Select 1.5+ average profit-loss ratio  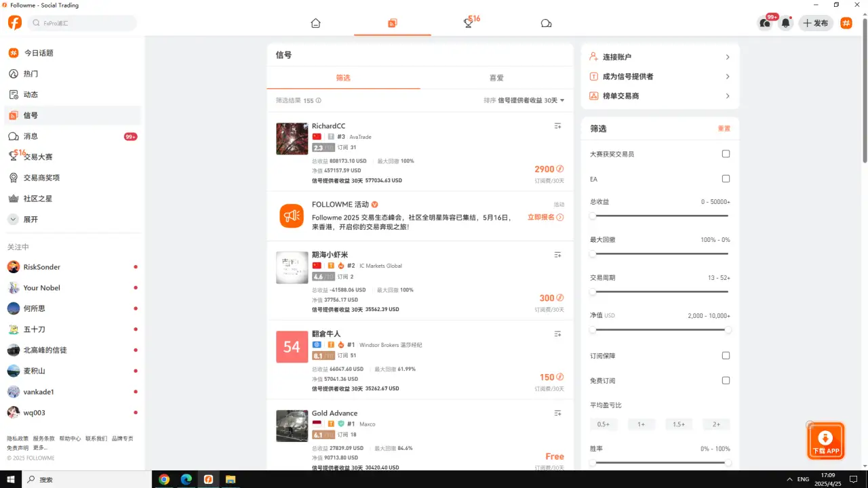pos(679,424)
